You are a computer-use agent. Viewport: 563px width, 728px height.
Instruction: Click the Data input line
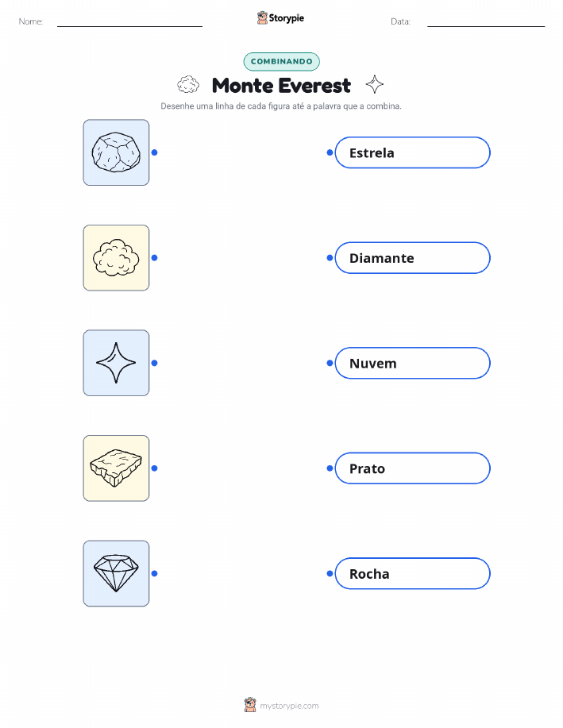tap(486, 22)
